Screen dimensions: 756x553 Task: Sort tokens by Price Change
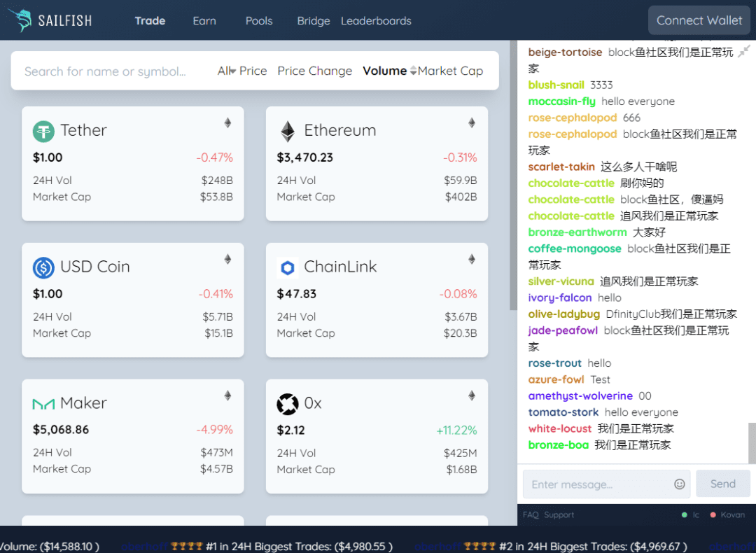tap(315, 71)
